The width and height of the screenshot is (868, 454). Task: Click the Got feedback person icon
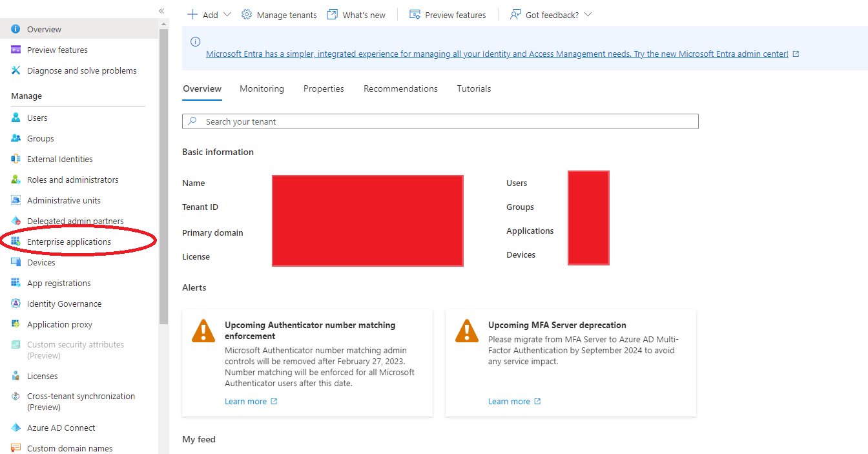point(515,14)
